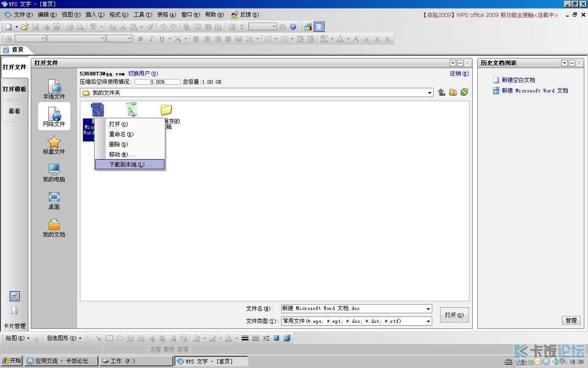Click the Open folder icon in standard toolbar
Screen dimensions: 588x368
tap(25, 27)
